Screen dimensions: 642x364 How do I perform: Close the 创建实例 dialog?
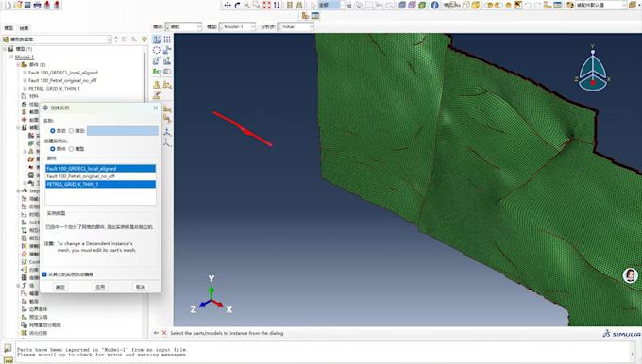155,108
